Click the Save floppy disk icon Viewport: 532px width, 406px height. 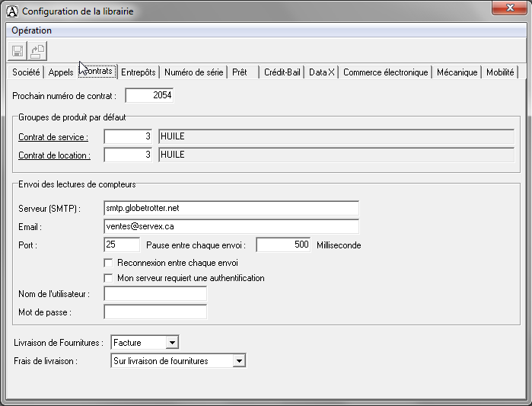pos(18,51)
